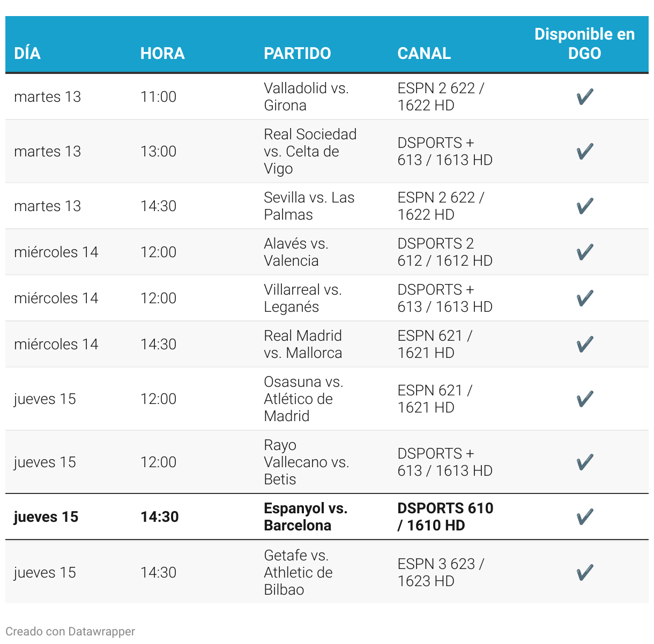Click the checkmark for Osasuna vs. Atlético
This screenshot has width=654, height=644.
(x=584, y=399)
